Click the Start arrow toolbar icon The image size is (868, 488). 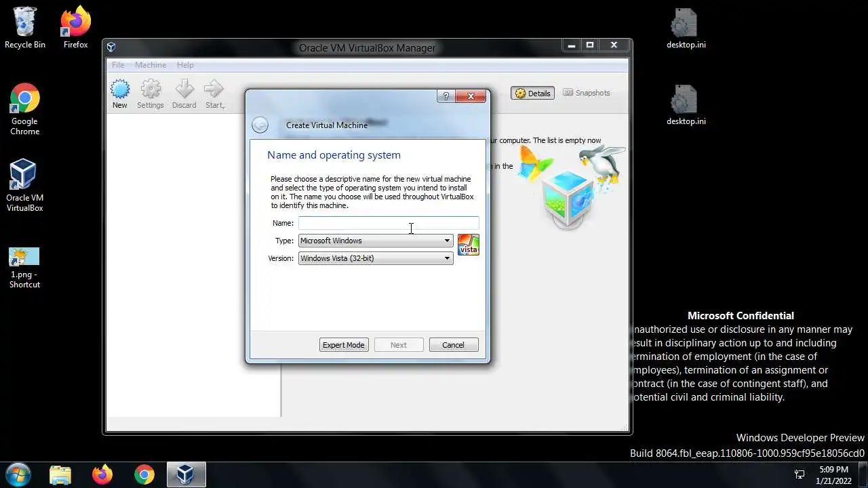click(x=214, y=94)
